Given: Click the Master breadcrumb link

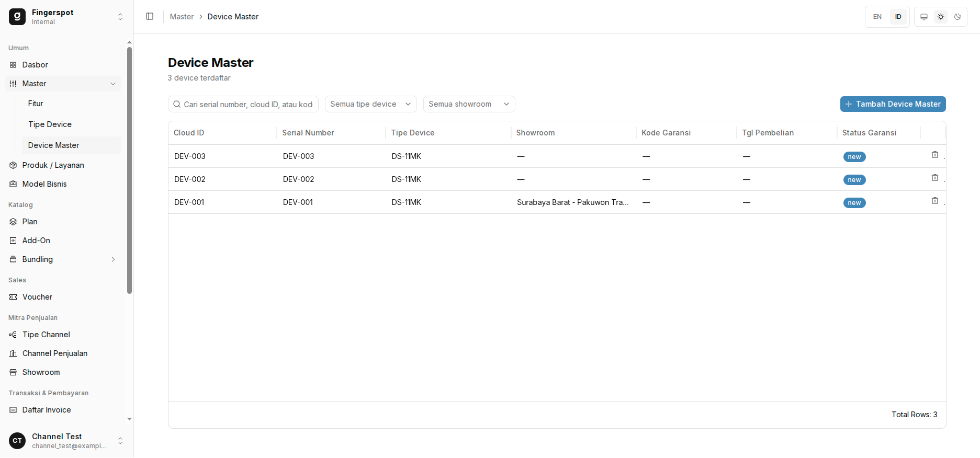Looking at the screenshot, I should click(182, 17).
